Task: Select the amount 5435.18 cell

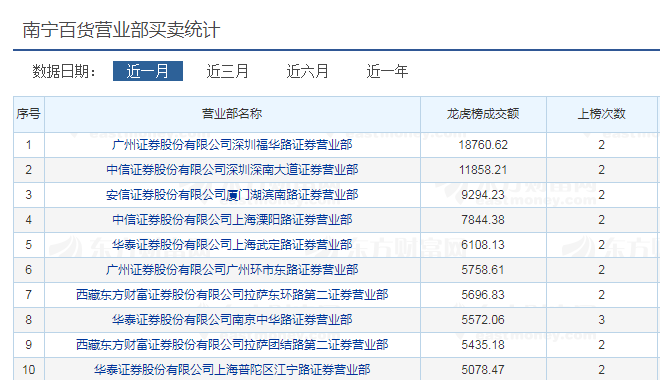Action: point(483,345)
